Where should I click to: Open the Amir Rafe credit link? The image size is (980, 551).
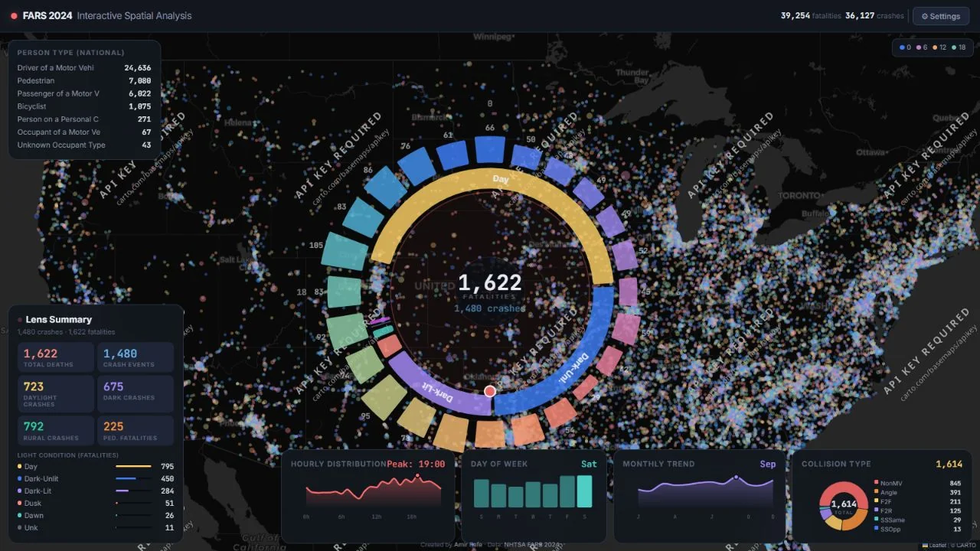coord(467,545)
